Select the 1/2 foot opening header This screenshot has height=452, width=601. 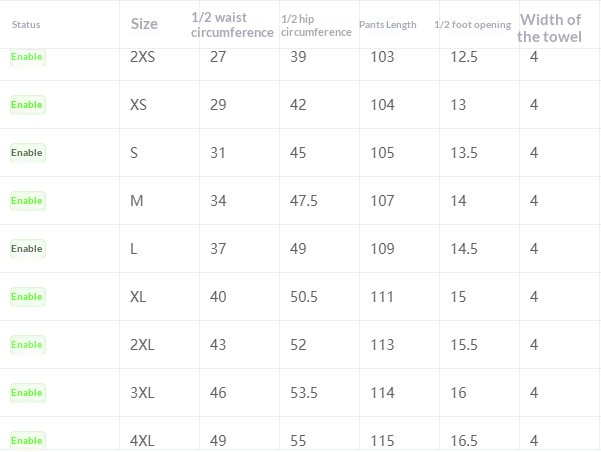point(473,24)
